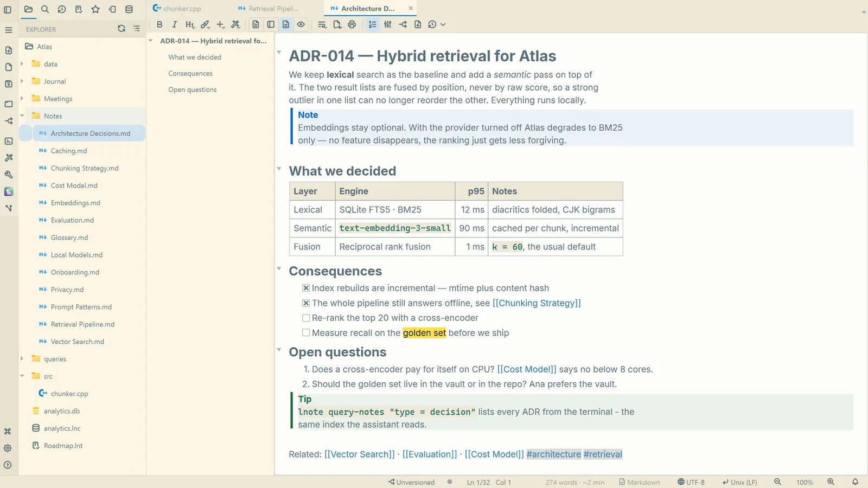Expand the data folder in Explorer
Screen dimensions: 868x488
[x=22, y=64]
